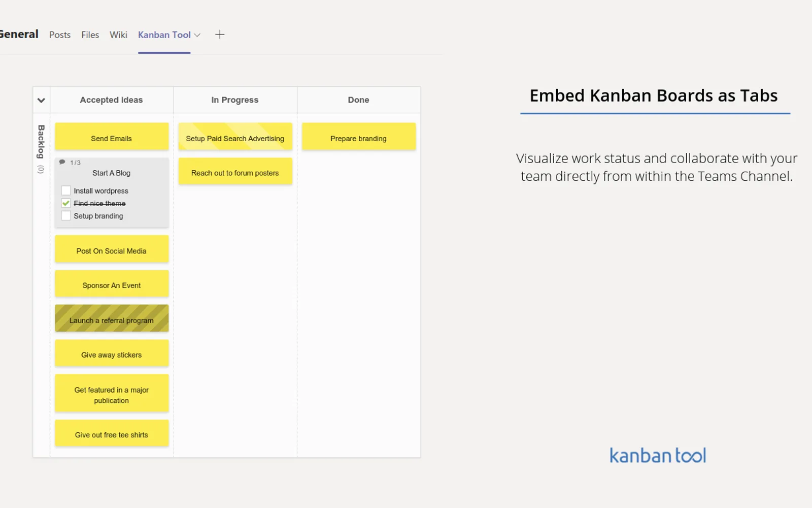Viewport: 812px width, 508px height.
Task: Click the Backlog swimlane label
Action: click(41, 142)
